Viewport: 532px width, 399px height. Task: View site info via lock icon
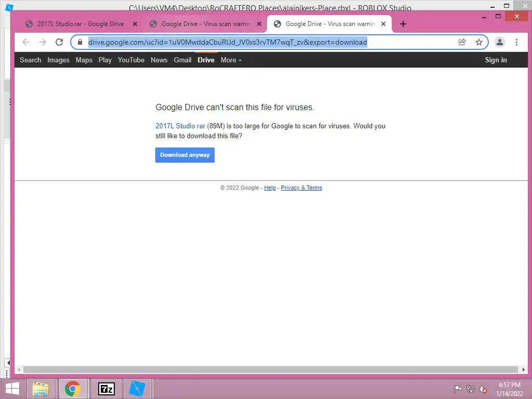coord(80,42)
